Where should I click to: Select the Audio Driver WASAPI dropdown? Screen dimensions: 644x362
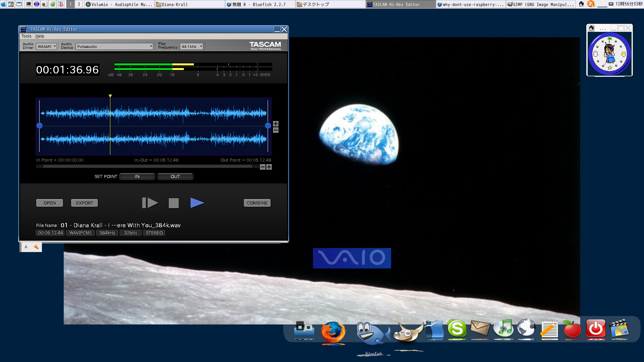[x=45, y=46]
